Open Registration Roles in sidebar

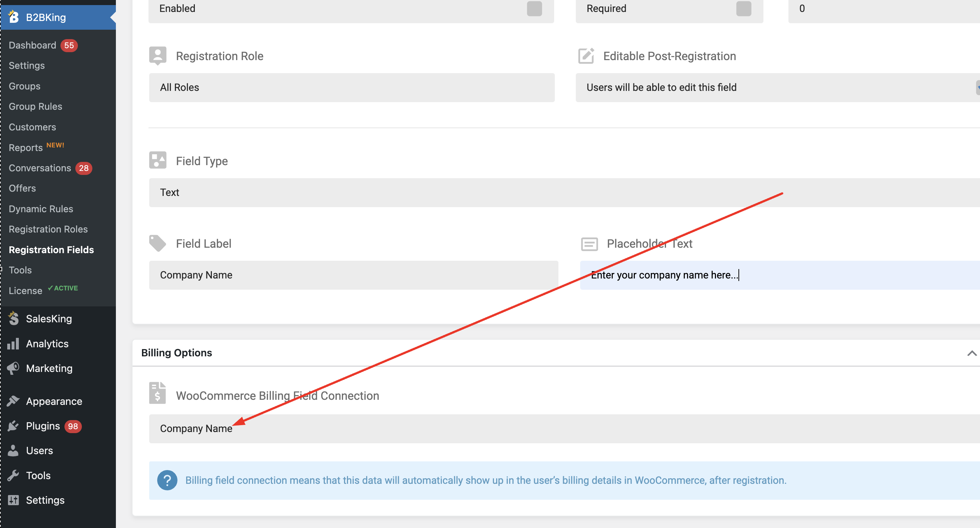click(x=48, y=229)
